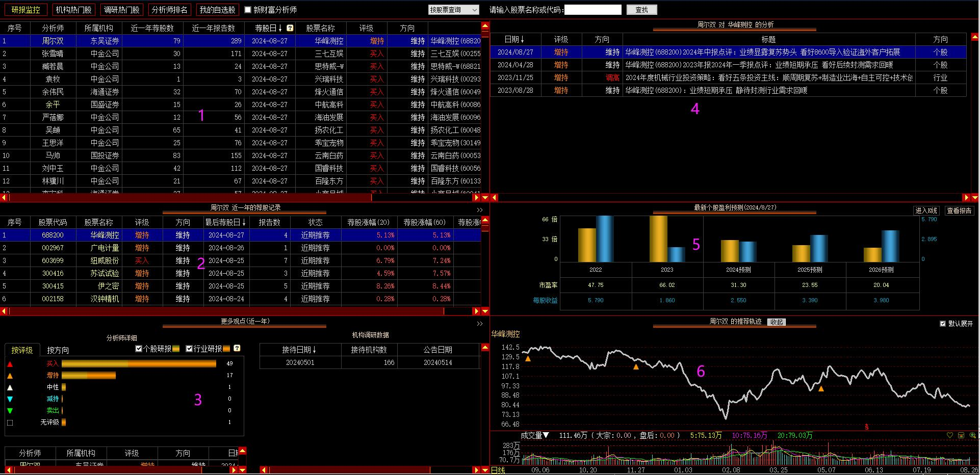Screen dimensions: 980x475
Task: Click the double-arrow icon beside 近一年的荐股记录
Action: (479, 210)
